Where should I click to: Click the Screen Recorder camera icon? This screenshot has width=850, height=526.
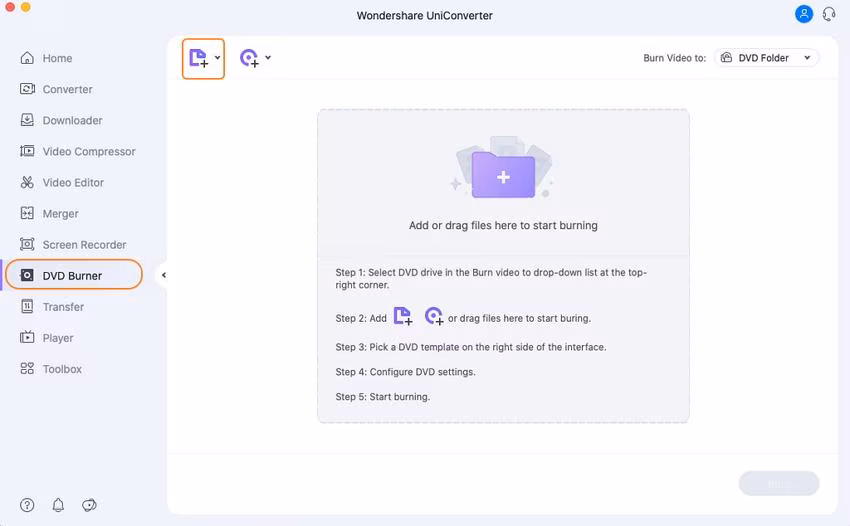coord(27,244)
